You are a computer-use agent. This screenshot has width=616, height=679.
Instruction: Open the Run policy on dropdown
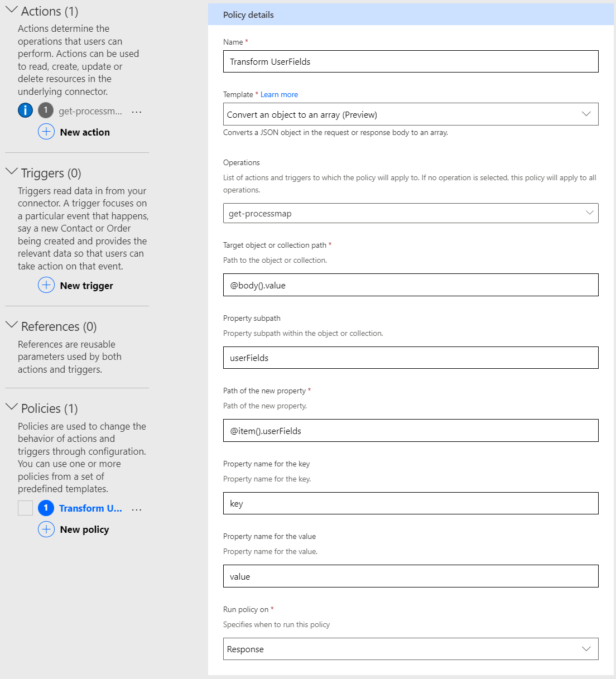coord(411,649)
